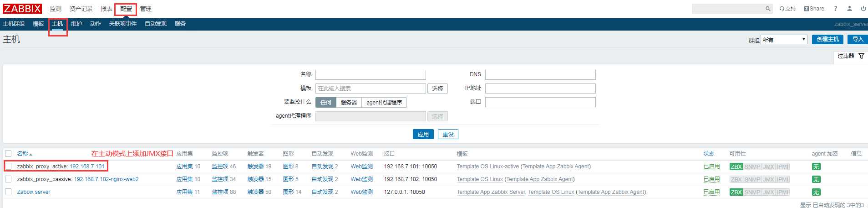Focus the 名称 filter input

[371, 75]
